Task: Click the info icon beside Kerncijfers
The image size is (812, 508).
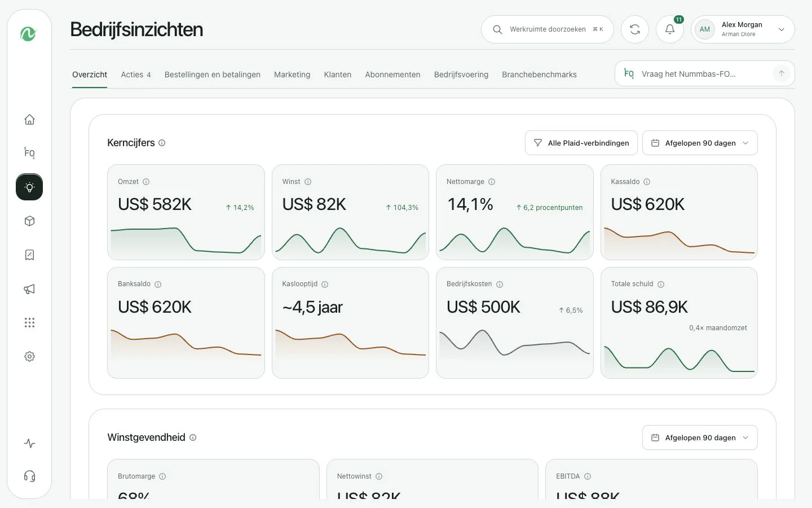Action: pos(162,143)
